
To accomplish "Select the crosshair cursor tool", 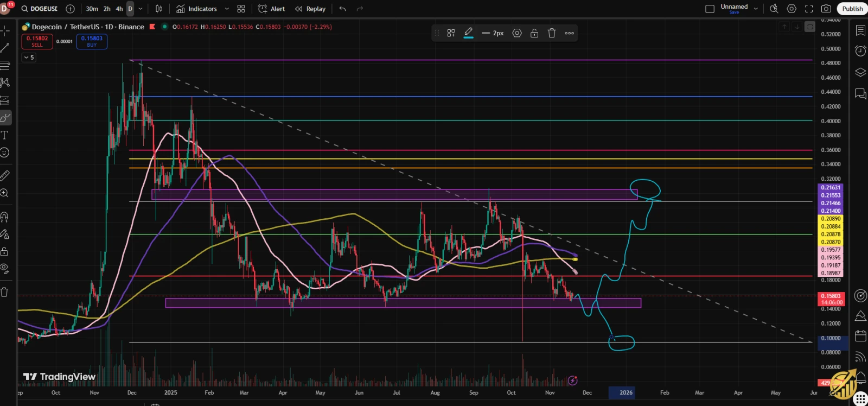I will click(5, 30).
